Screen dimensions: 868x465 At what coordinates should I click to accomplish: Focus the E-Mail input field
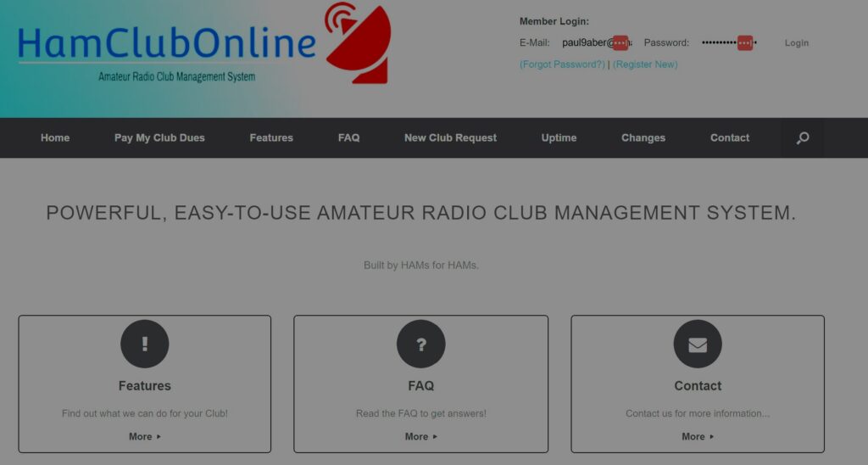(596, 42)
